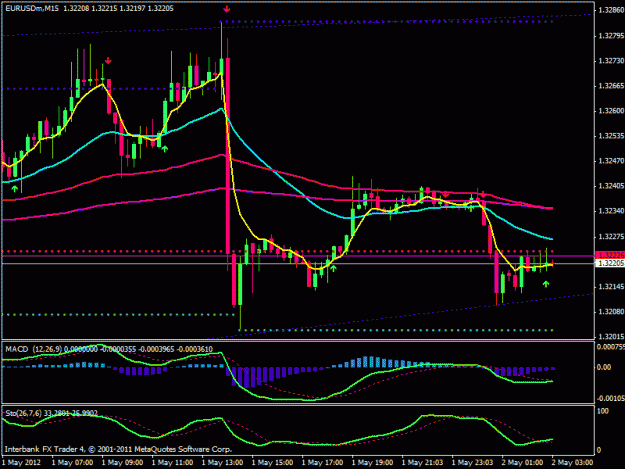This screenshot has width=625, height=469.
Task: Click the MACD scale value 0.000759
Action: [611, 347]
